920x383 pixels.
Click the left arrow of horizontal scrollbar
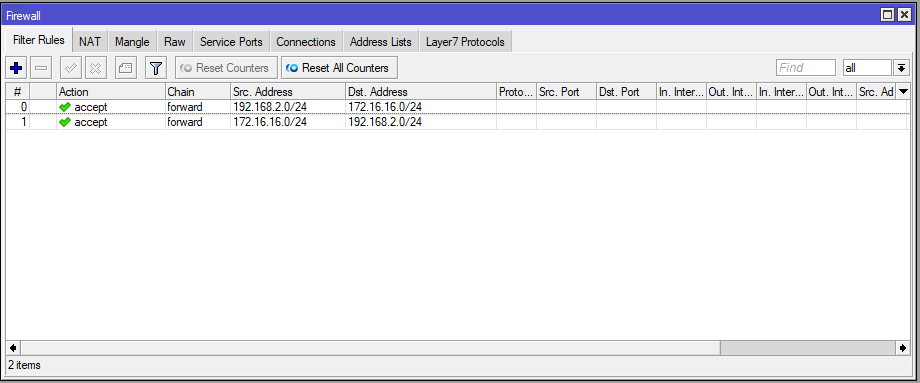(x=12, y=348)
